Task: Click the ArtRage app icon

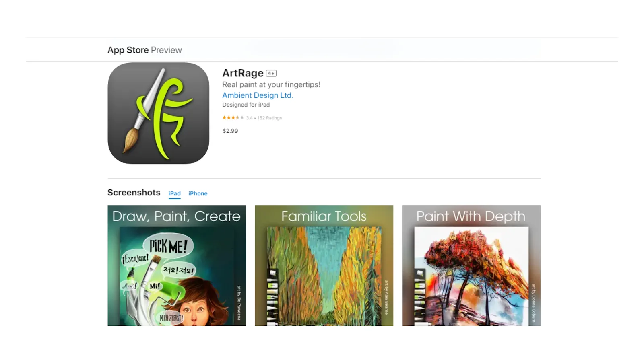Action: (x=159, y=113)
